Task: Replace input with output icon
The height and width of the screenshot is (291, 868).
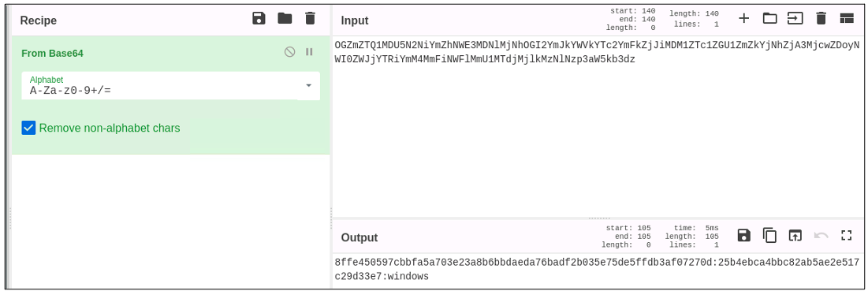Action: coord(795,235)
